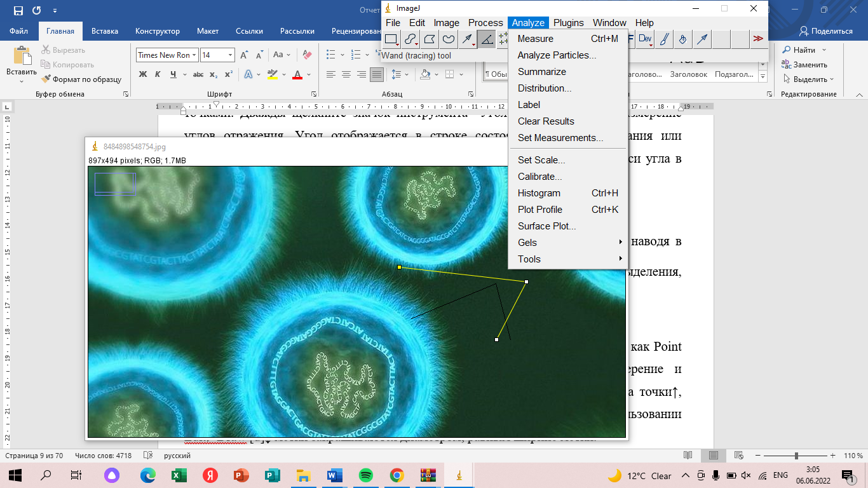The height and width of the screenshot is (488, 868).
Task: Switch to Word Вставка tab
Action: pos(105,31)
